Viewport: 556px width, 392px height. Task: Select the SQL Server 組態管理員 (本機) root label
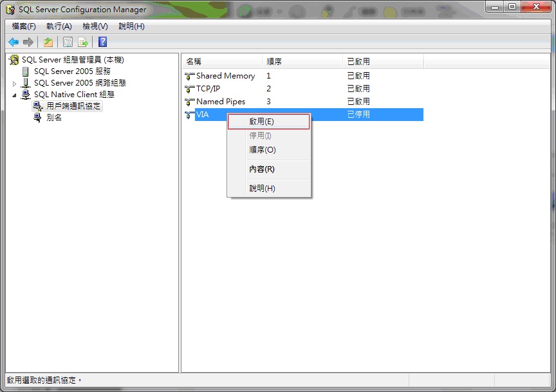[x=73, y=60]
